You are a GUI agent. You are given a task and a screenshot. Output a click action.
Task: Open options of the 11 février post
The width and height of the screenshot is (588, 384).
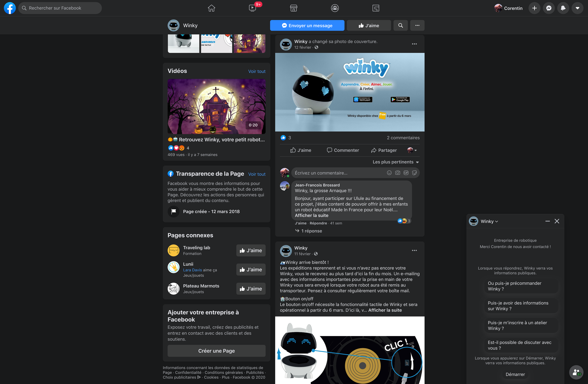click(x=414, y=251)
